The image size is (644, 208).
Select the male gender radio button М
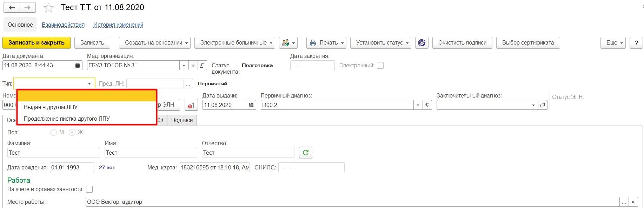[53, 133]
